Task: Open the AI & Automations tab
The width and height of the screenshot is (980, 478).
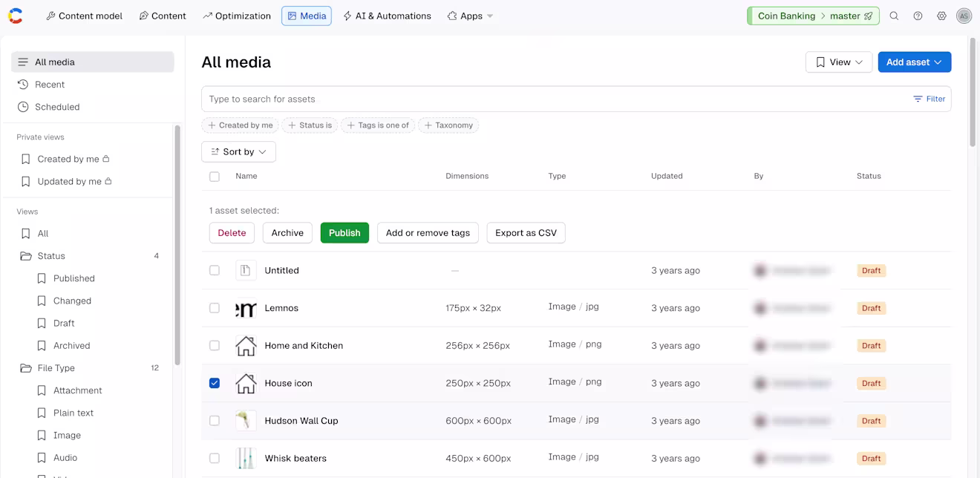Action: (x=387, y=16)
